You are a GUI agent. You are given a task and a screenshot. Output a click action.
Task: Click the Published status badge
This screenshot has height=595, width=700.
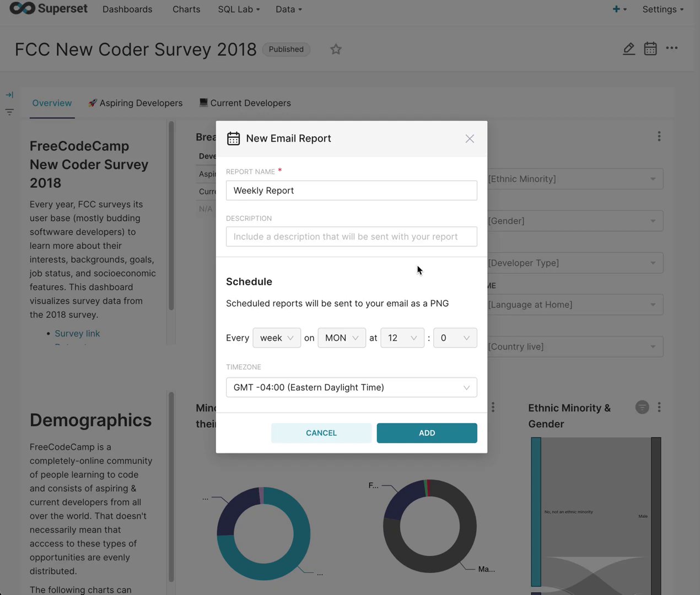click(x=286, y=49)
